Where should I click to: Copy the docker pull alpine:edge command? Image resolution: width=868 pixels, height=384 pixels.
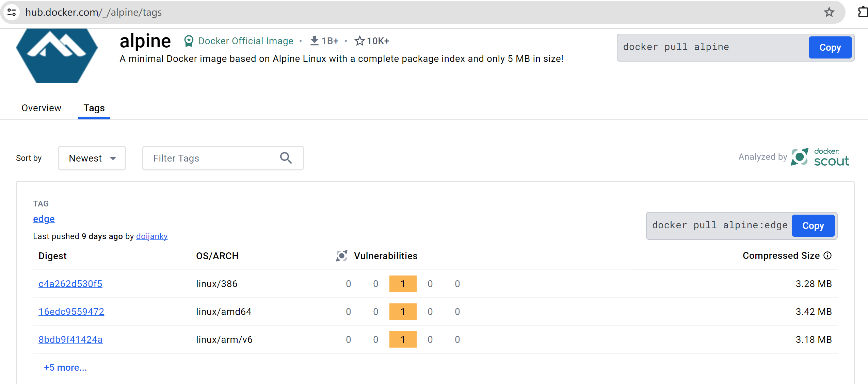tap(813, 226)
